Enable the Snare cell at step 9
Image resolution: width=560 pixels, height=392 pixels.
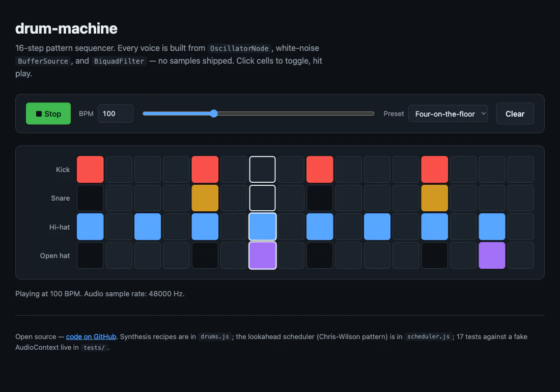pos(320,198)
